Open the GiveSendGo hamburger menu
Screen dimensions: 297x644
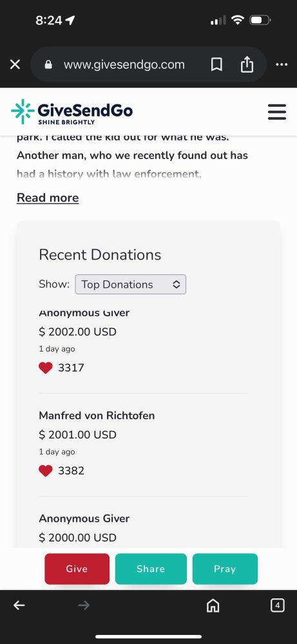coord(276,111)
